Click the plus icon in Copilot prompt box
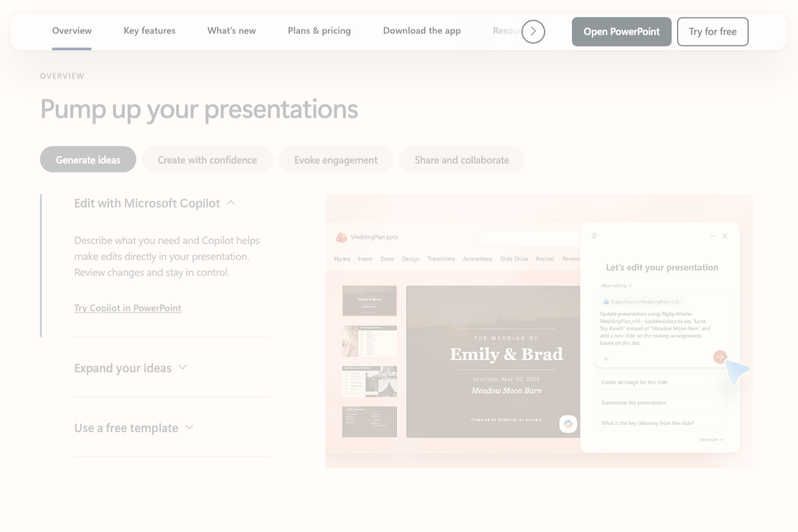Screen dimensions: 798x532 (606, 359)
